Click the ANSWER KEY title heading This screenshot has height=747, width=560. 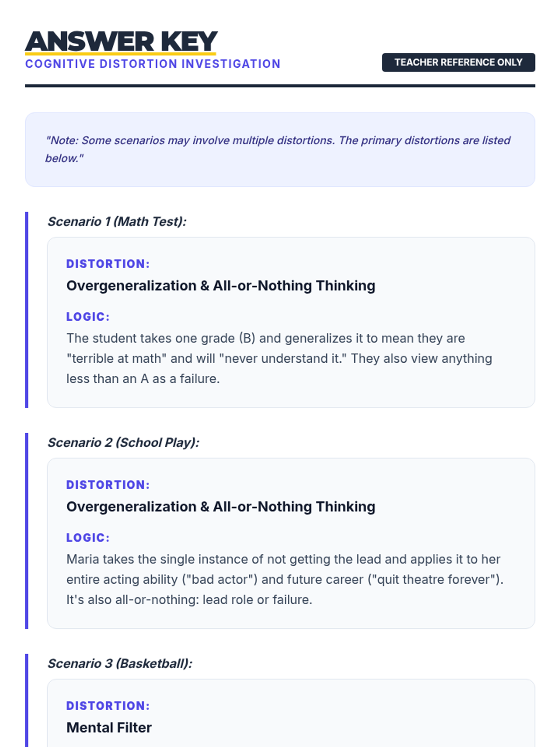click(x=121, y=41)
